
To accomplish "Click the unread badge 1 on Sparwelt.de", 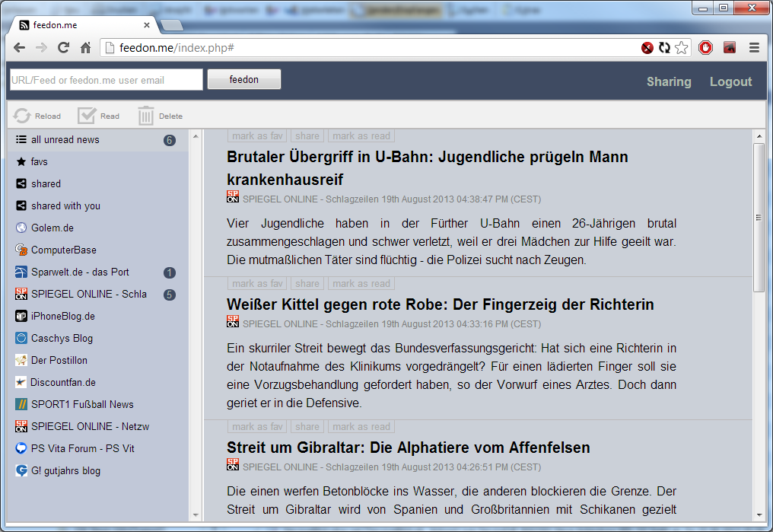I will (x=170, y=272).
